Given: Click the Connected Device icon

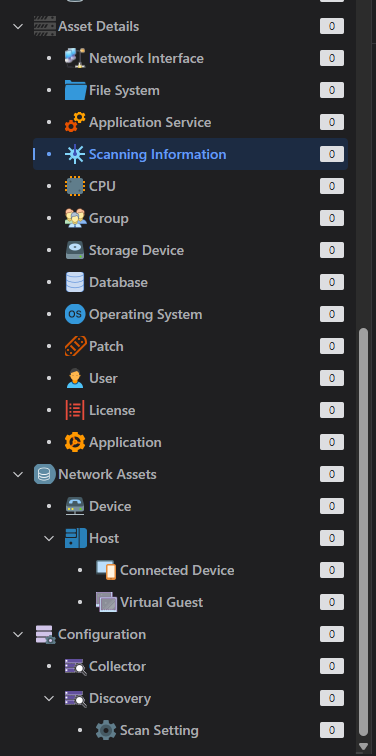Looking at the screenshot, I should pos(106,570).
